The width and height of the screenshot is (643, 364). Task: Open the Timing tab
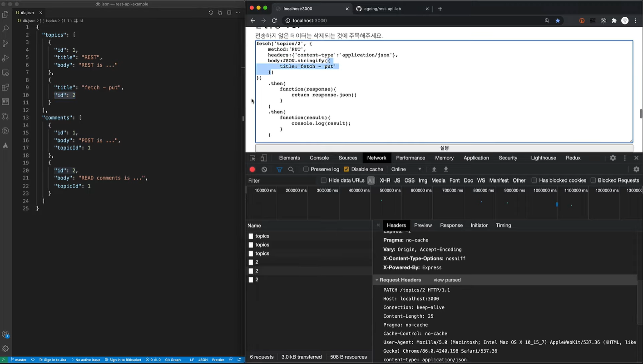(503, 225)
